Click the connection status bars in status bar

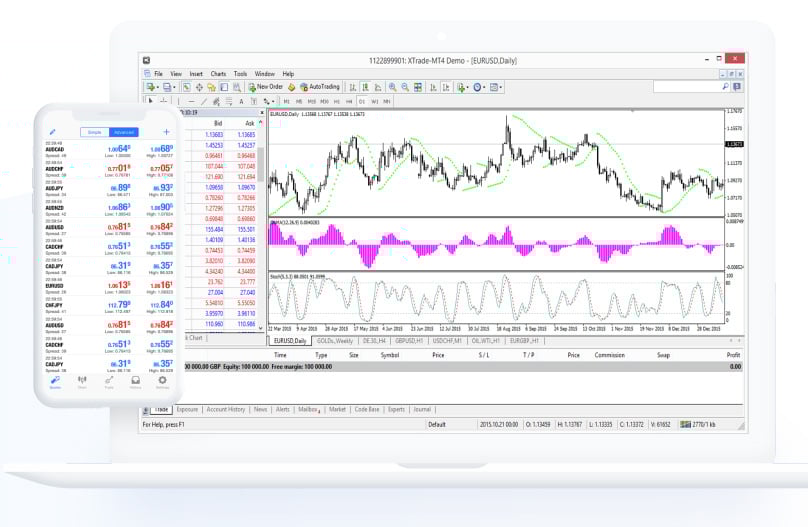click(685, 425)
